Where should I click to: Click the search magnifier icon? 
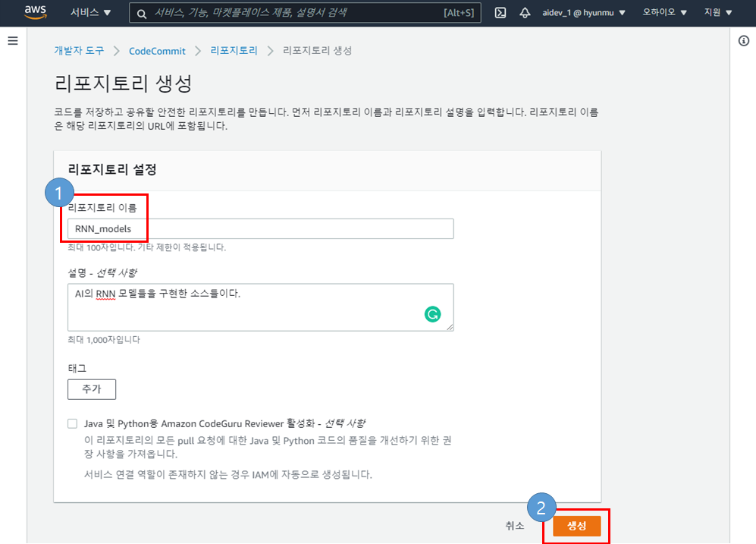[141, 14]
